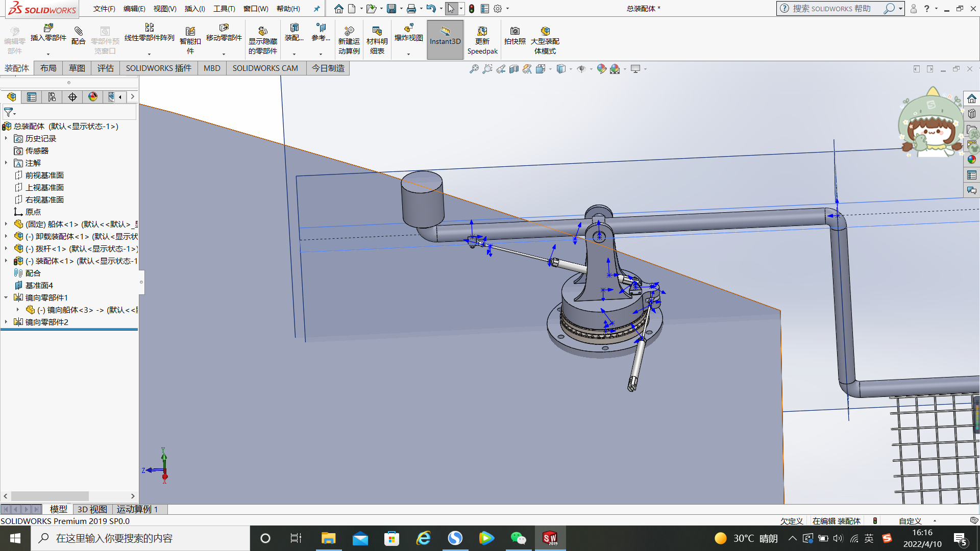Open ConfigurationManager tab icon
This screenshot has width=980, height=551.
pos(52,97)
